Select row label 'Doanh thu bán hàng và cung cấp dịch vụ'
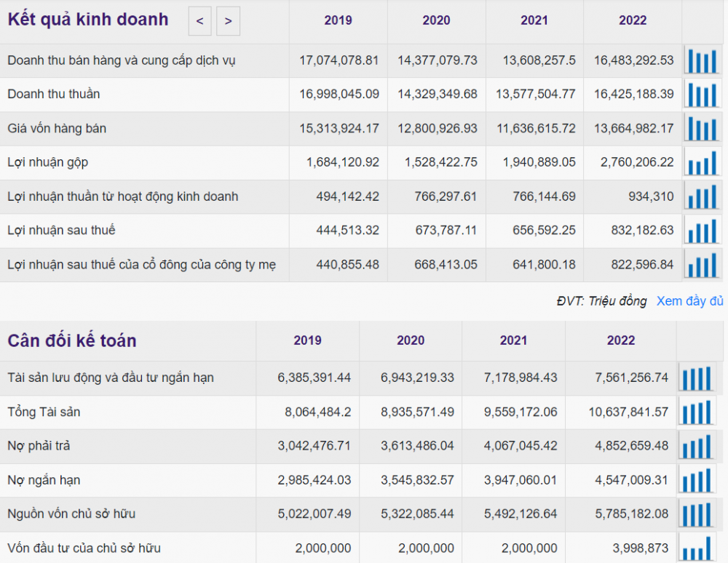The width and height of the screenshot is (728, 563). 122,61
